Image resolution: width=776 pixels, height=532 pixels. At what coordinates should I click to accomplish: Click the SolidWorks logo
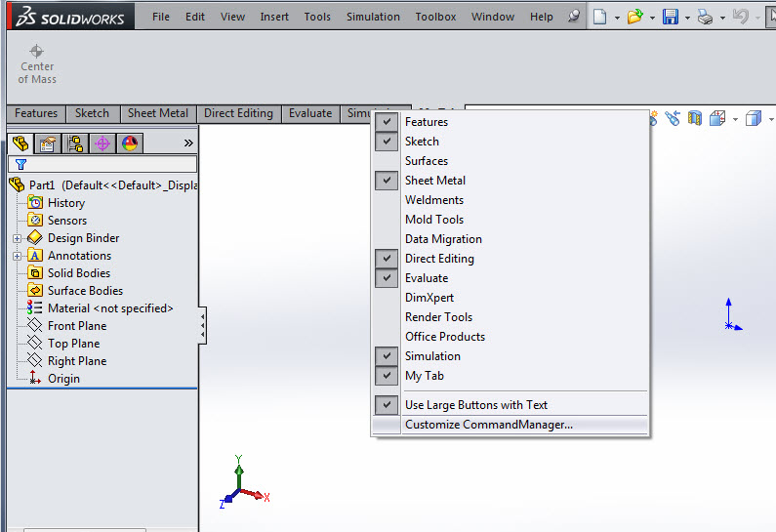pyautogui.click(x=70, y=17)
